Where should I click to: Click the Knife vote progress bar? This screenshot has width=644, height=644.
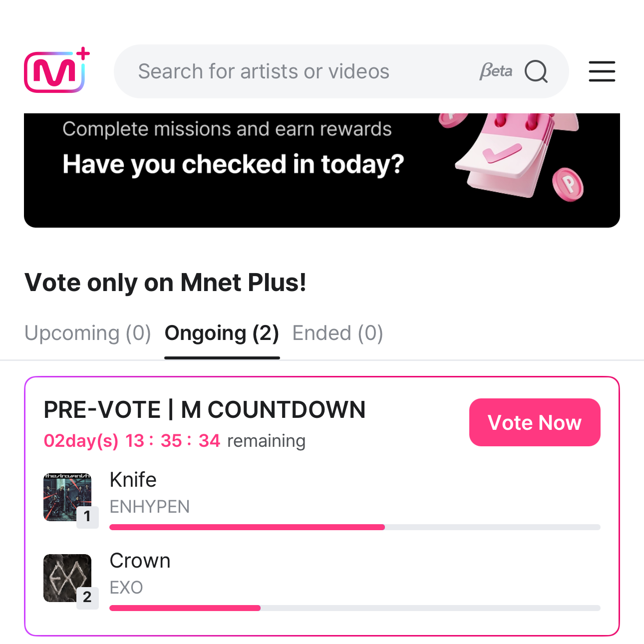coord(354,527)
